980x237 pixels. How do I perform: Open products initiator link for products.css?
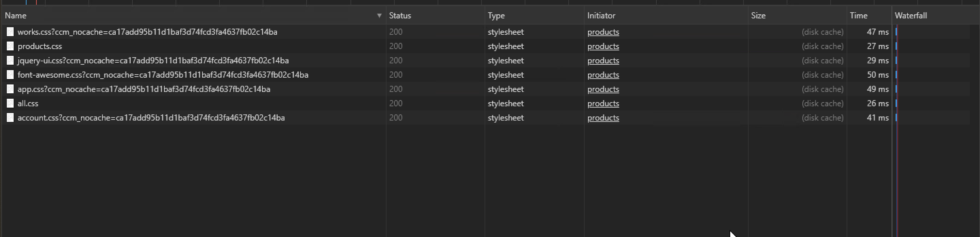[603, 46]
